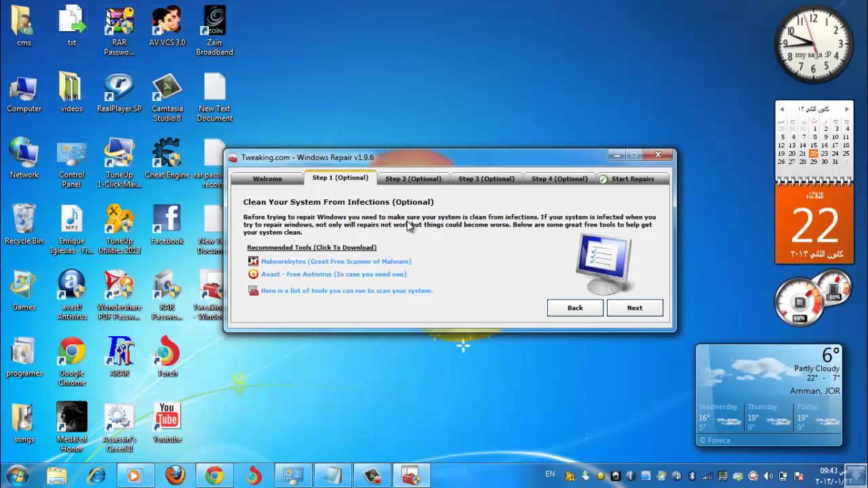Screen dimensions: 868x488
Task: Open the Windows Start menu
Action: pyautogui.click(x=16, y=475)
